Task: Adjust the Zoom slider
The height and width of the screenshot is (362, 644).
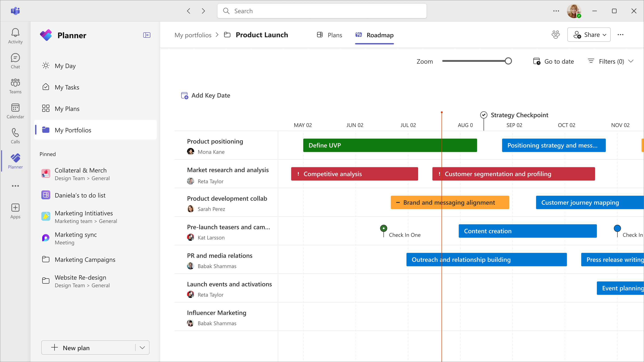Action: [x=508, y=61]
